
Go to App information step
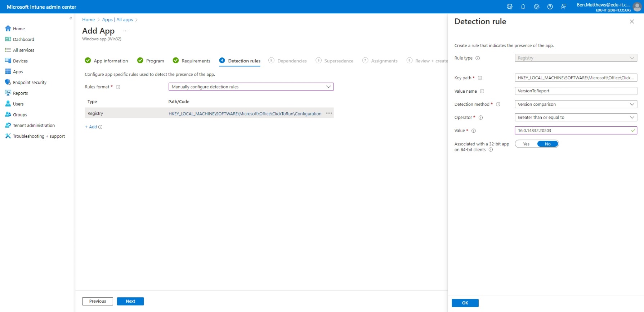(106, 61)
